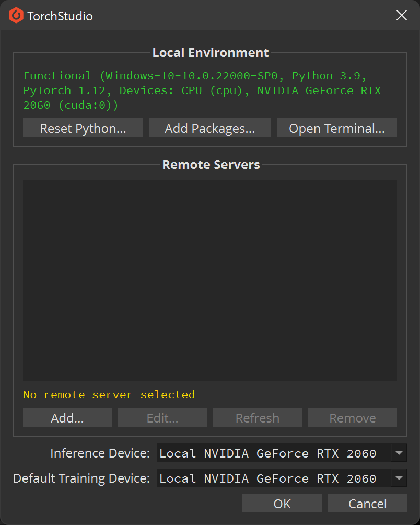
Task: Cancel the settings dialog
Action: (x=368, y=503)
